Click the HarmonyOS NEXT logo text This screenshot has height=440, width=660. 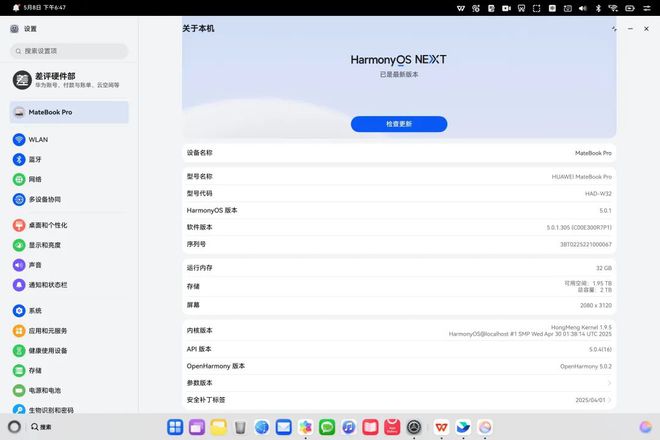pos(399,60)
